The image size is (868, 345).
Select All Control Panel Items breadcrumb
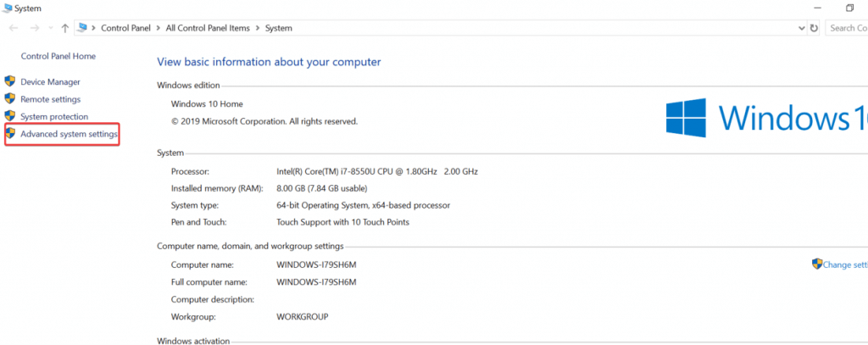[x=208, y=28]
